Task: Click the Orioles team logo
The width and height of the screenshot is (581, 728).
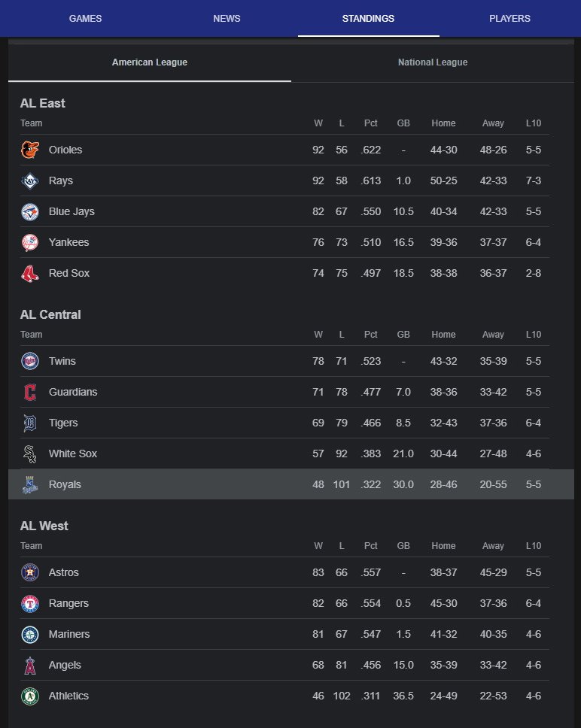Action: coord(29,150)
